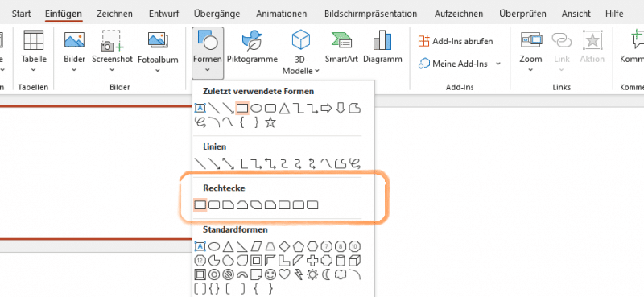Image resolution: width=644 pixels, height=297 pixels.
Task: Expand the Meine Add-Ins arrow
Action: click(x=498, y=64)
